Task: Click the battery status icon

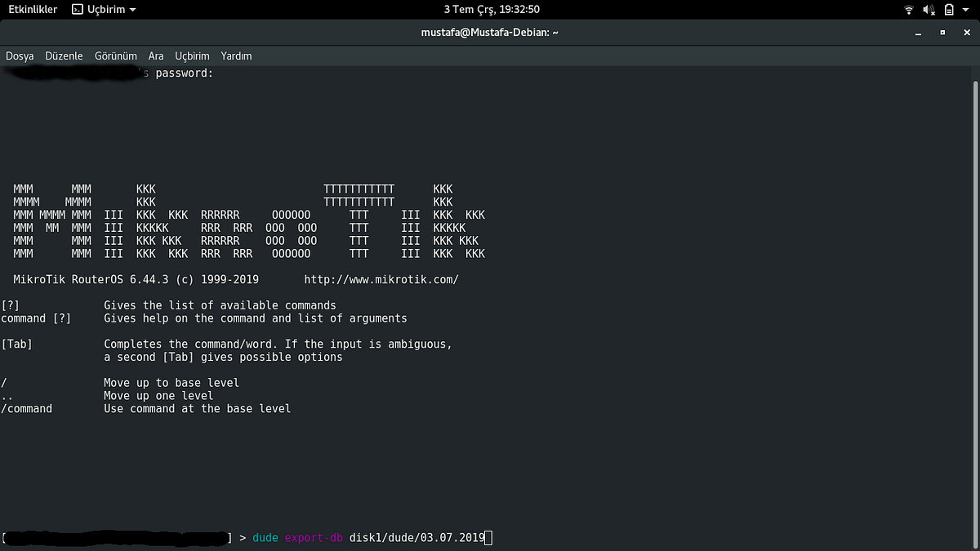Action: coord(949,10)
